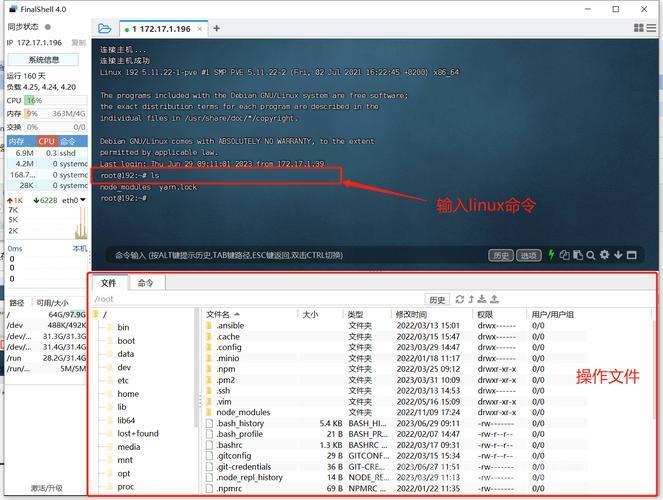Select the .git-credentials file
The height and width of the screenshot is (500, 663).
395,467
